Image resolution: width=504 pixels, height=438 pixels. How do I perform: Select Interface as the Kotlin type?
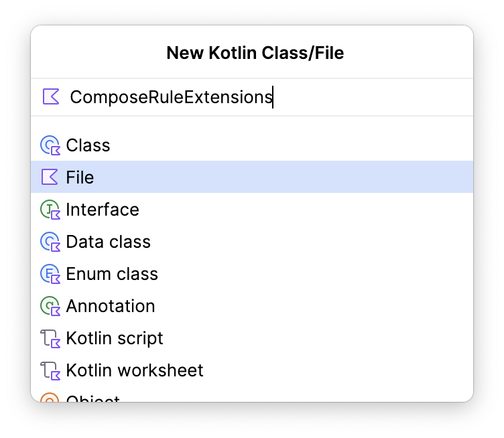[103, 210]
